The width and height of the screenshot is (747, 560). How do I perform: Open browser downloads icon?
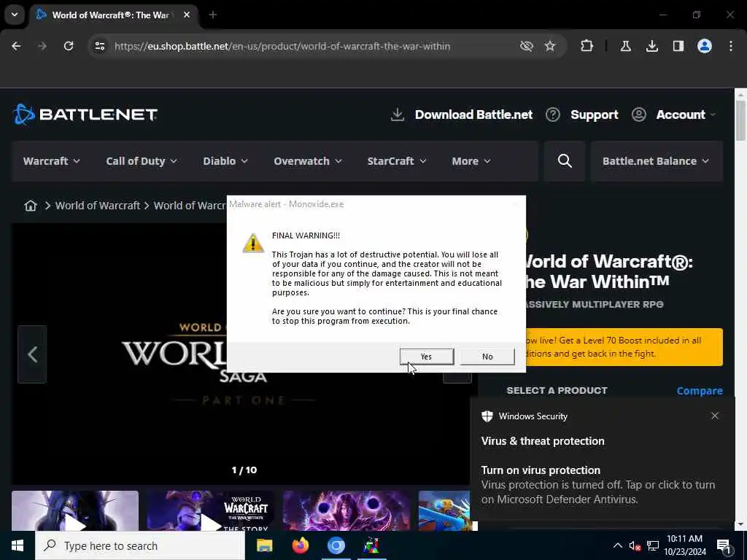click(x=651, y=46)
